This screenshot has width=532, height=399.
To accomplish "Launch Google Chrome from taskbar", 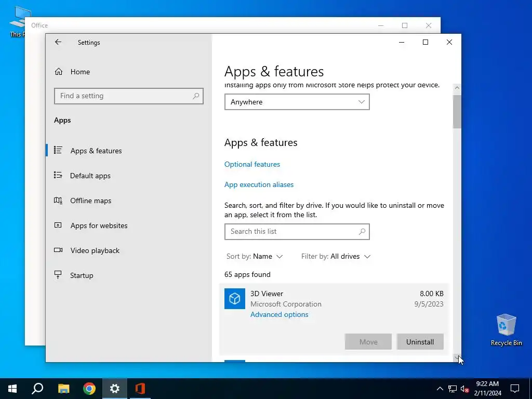I will (89, 389).
